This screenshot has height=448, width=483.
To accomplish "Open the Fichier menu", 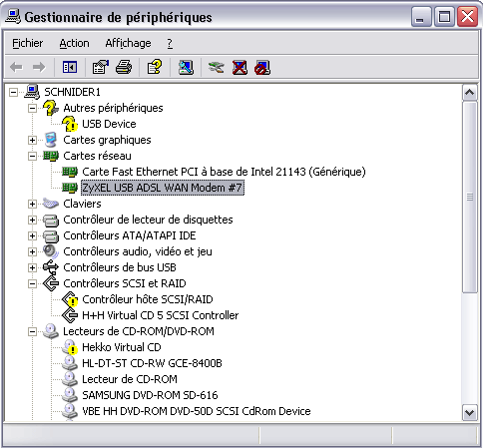I will [28, 43].
